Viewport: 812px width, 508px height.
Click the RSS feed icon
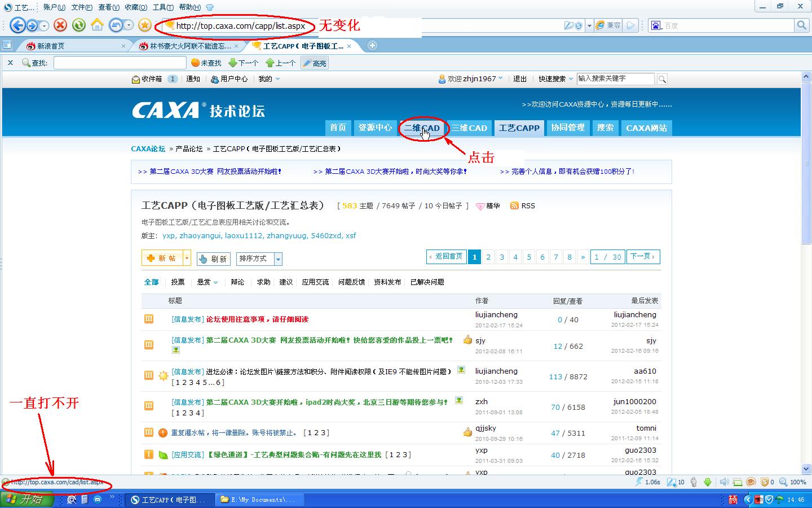514,206
